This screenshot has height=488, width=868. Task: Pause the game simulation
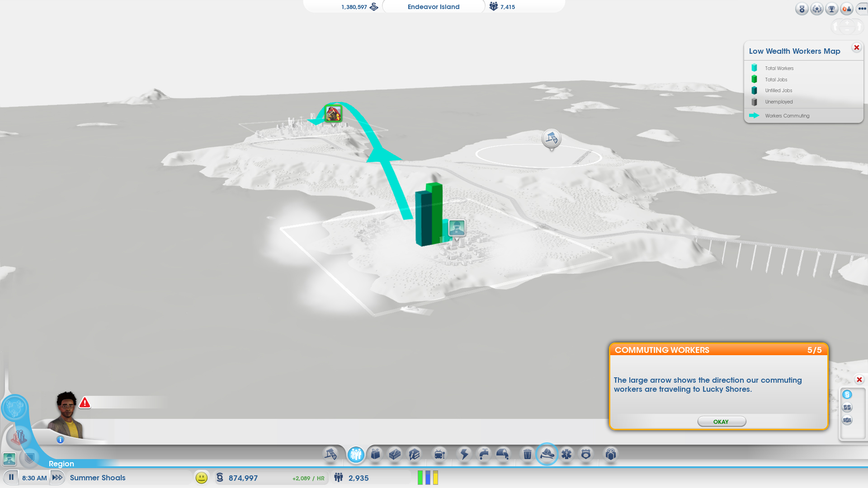[11, 477]
